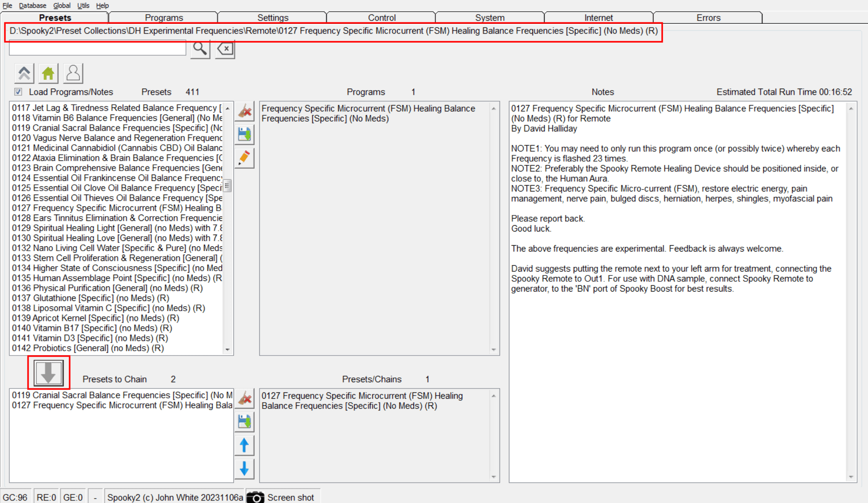
Task: Click the clear search backspace icon
Action: tap(225, 49)
